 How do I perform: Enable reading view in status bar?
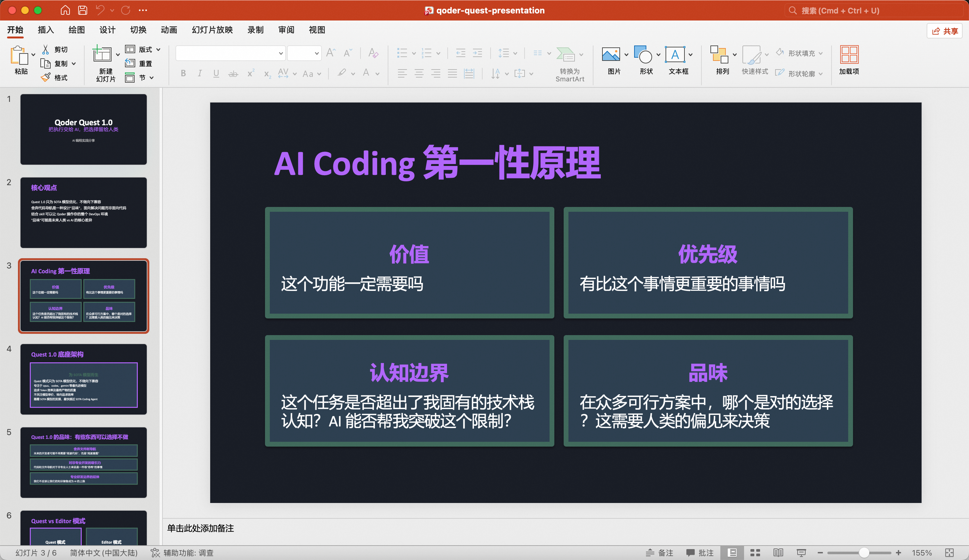click(x=778, y=553)
